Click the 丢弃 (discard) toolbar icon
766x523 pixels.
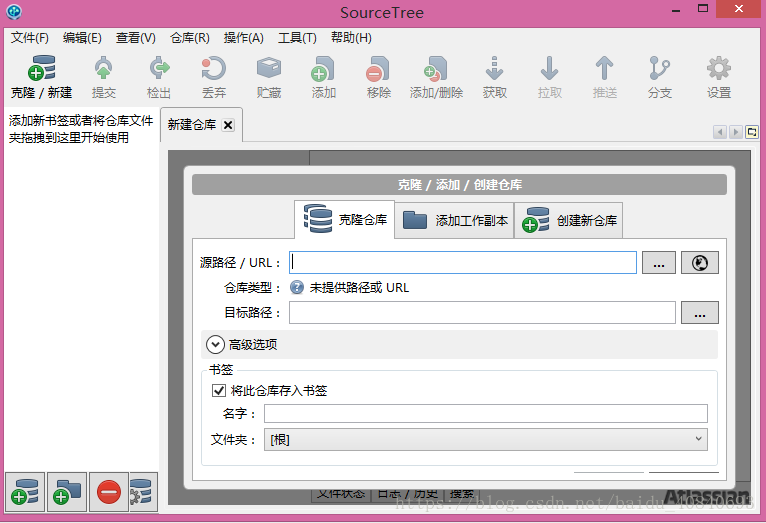213,68
